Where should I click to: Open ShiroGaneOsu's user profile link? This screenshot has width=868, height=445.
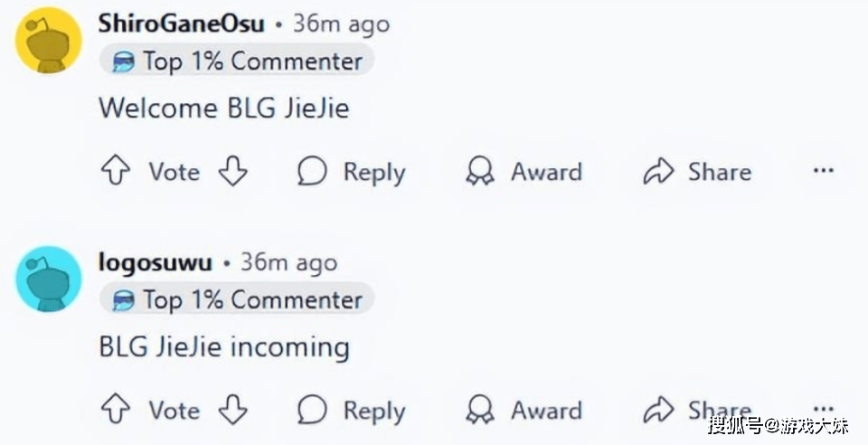point(181,24)
